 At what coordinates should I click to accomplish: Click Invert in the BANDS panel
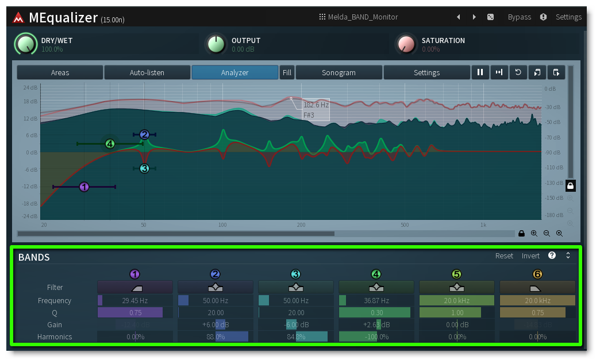click(x=530, y=256)
